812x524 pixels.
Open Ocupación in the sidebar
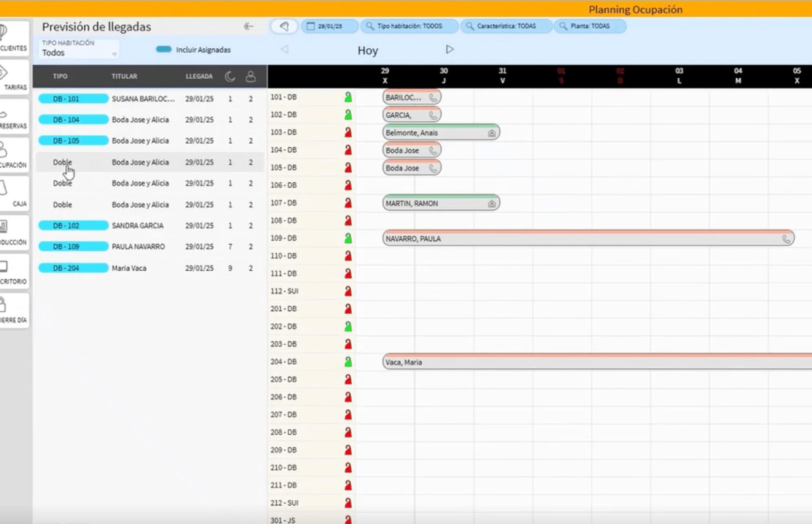(x=14, y=154)
